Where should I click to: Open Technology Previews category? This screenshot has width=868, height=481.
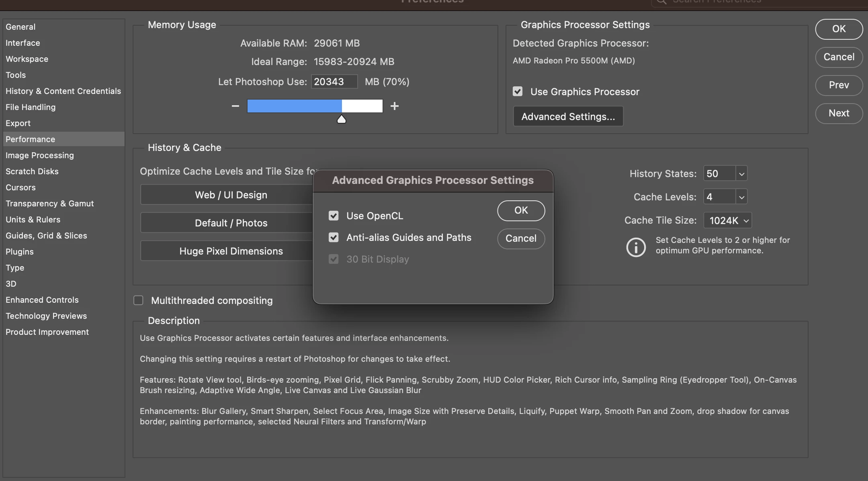click(46, 316)
